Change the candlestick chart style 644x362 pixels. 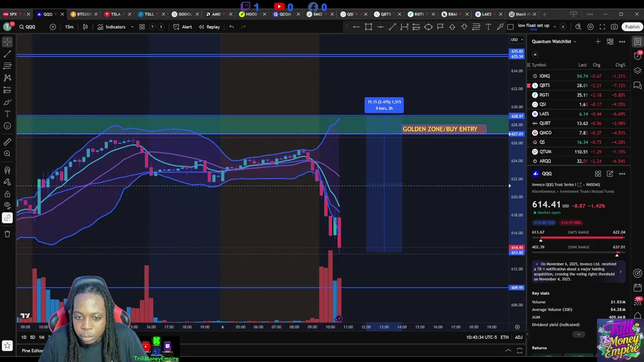coord(85,27)
